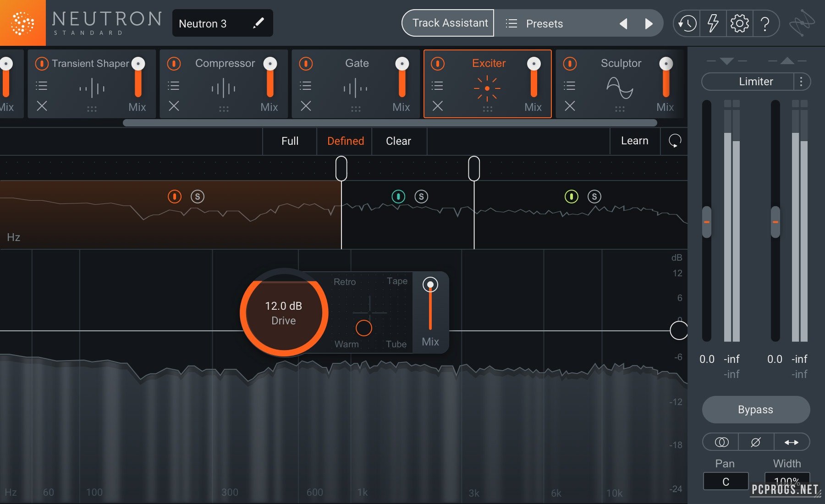Select the Clear exciter mode tab
Image resolution: width=825 pixels, height=504 pixels.
pyautogui.click(x=398, y=141)
